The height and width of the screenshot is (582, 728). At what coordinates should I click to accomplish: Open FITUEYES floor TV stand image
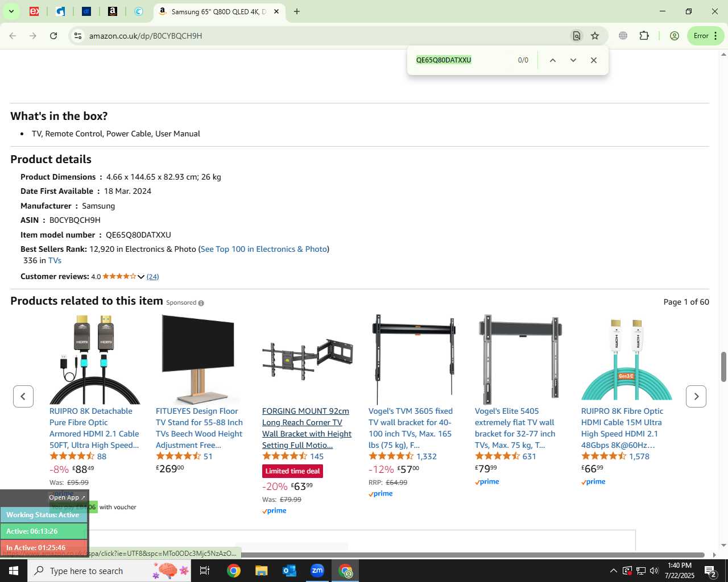click(198, 359)
